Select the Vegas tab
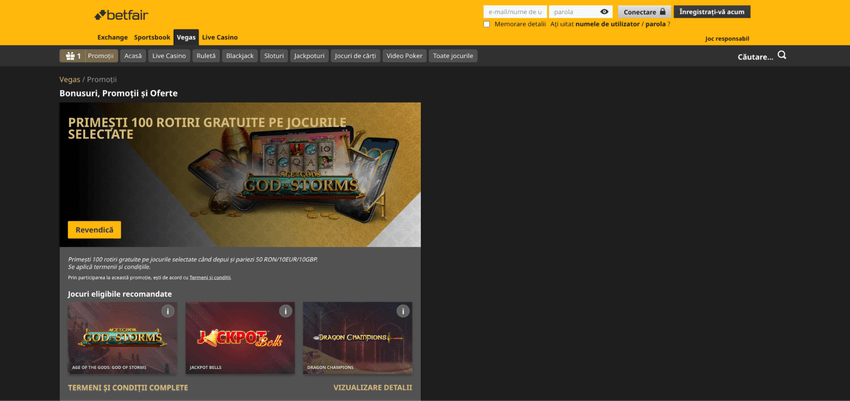The image size is (850, 401). (186, 37)
